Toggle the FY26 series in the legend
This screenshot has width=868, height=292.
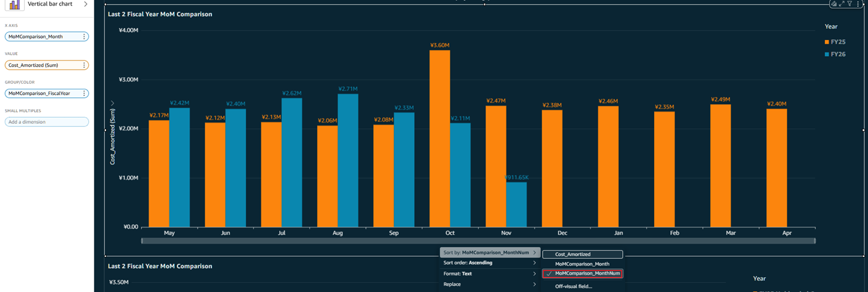coord(837,54)
